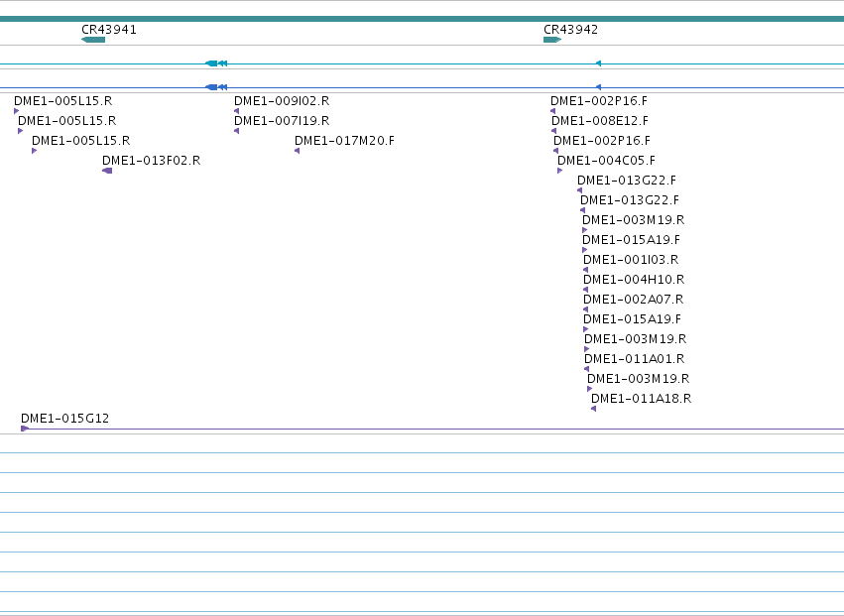This screenshot has height=616, width=844.
Task: Select the DME1-009I02.R label
Action: click(282, 101)
